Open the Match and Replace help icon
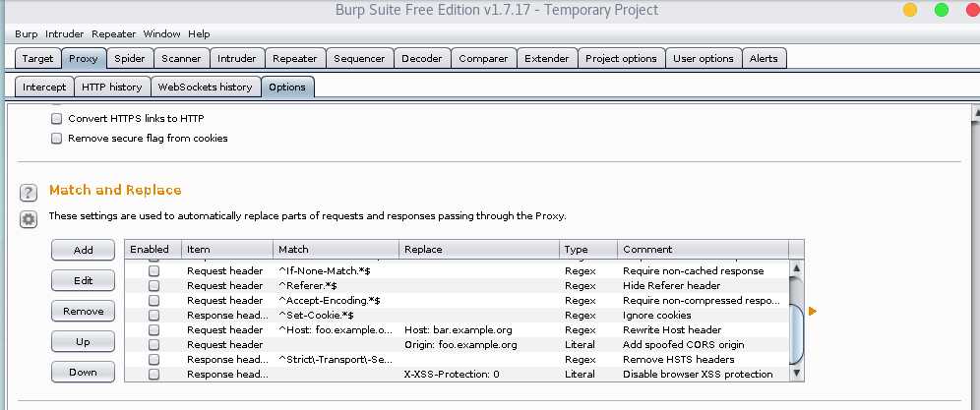 pos(29,193)
